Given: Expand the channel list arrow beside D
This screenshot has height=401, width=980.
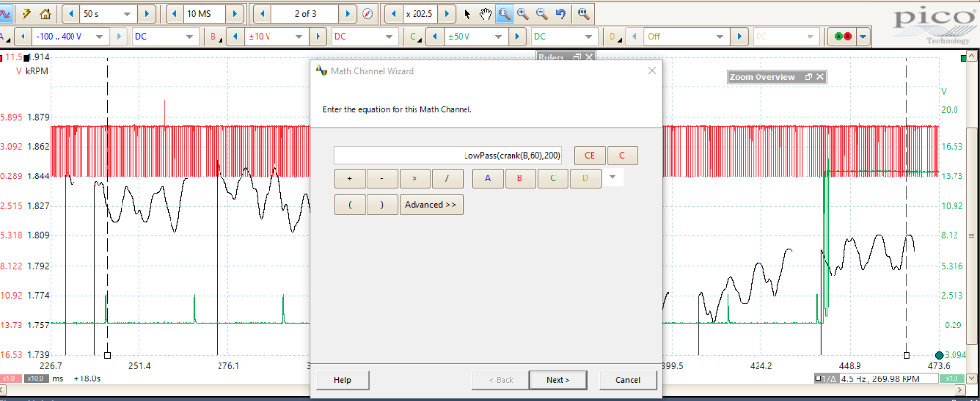Looking at the screenshot, I should pyautogui.click(x=612, y=177).
